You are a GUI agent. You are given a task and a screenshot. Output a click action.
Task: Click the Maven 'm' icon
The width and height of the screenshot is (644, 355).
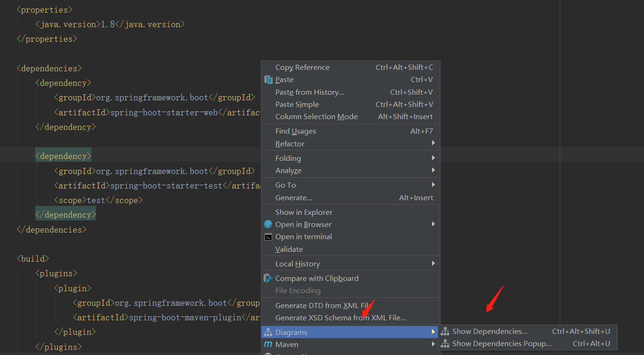tap(268, 344)
